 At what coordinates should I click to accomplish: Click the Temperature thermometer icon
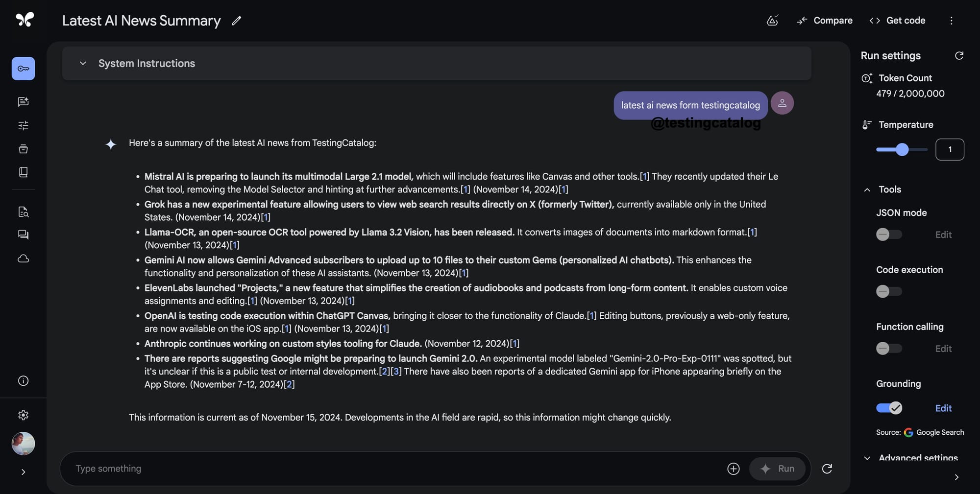point(866,125)
